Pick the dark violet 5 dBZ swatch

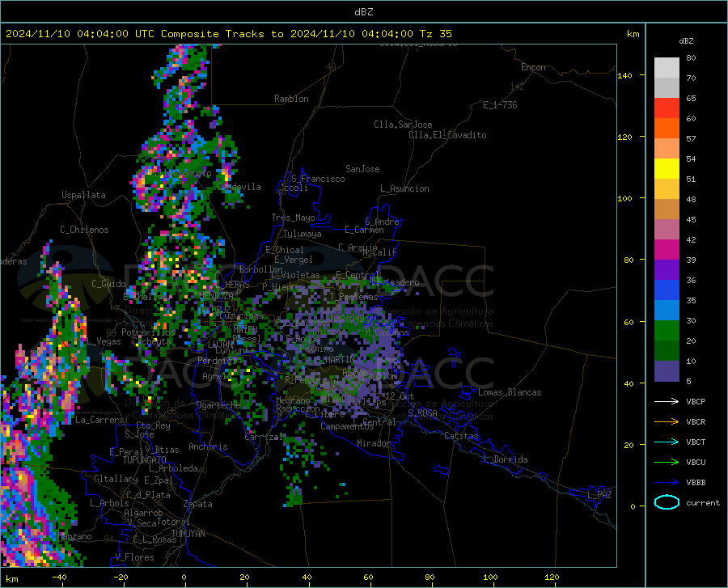pyautogui.click(x=667, y=371)
